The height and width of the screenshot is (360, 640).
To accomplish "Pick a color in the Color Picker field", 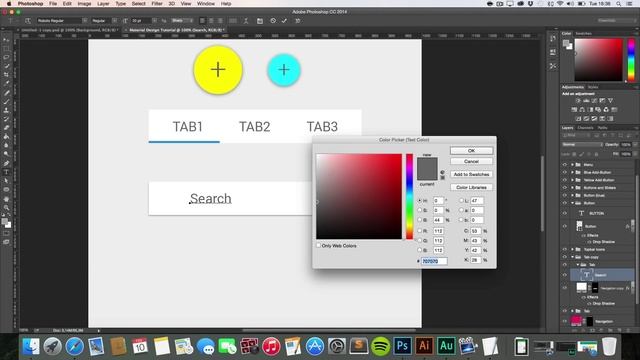I will coord(359,196).
